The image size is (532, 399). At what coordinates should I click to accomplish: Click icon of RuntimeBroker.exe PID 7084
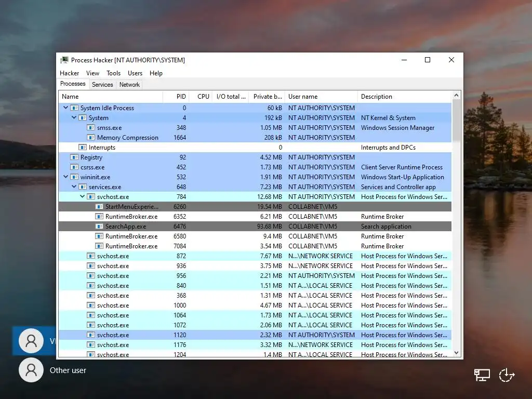tap(99, 246)
